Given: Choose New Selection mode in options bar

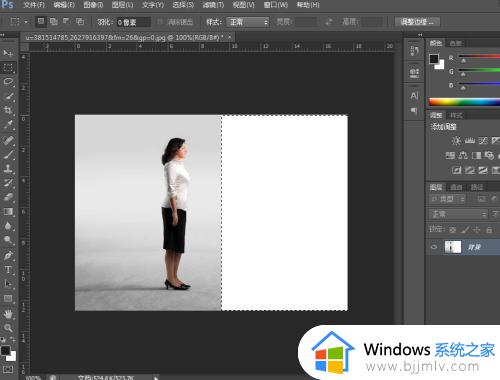Looking at the screenshot, I should coord(41,22).
